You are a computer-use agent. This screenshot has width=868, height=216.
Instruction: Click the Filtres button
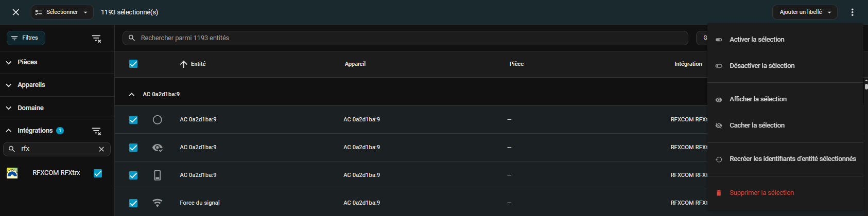pos(26,38)
